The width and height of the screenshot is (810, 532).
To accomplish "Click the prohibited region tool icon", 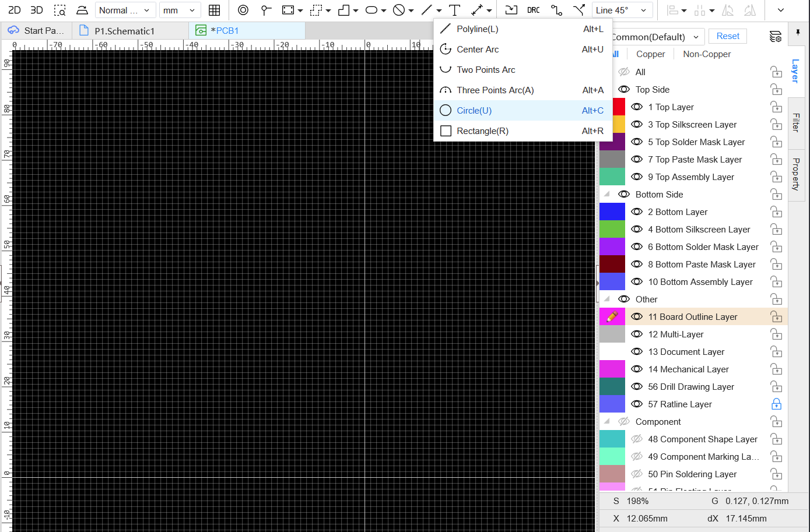I will click(x=399, y=10).
